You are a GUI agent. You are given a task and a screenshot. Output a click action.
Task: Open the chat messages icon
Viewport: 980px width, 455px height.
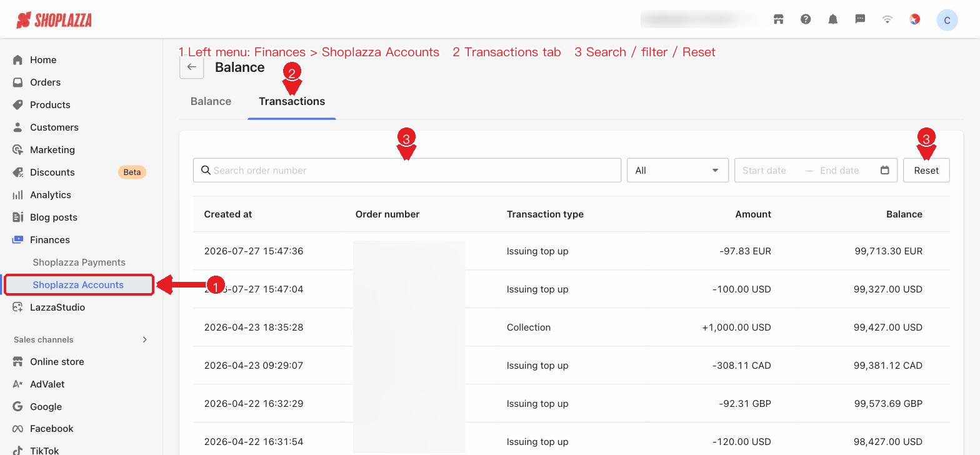[860, 19]
